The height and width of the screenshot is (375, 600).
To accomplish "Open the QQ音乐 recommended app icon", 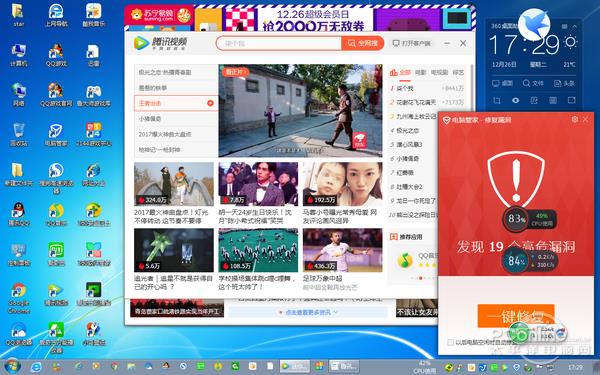I will click(x=404, y=260).
